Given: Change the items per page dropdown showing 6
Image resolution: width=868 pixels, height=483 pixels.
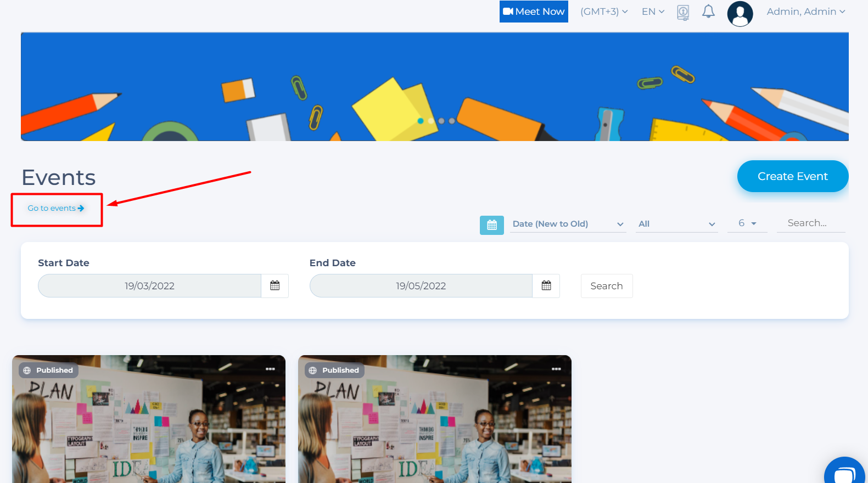Looking at the screenshot, I should click(x=747, y=223).
